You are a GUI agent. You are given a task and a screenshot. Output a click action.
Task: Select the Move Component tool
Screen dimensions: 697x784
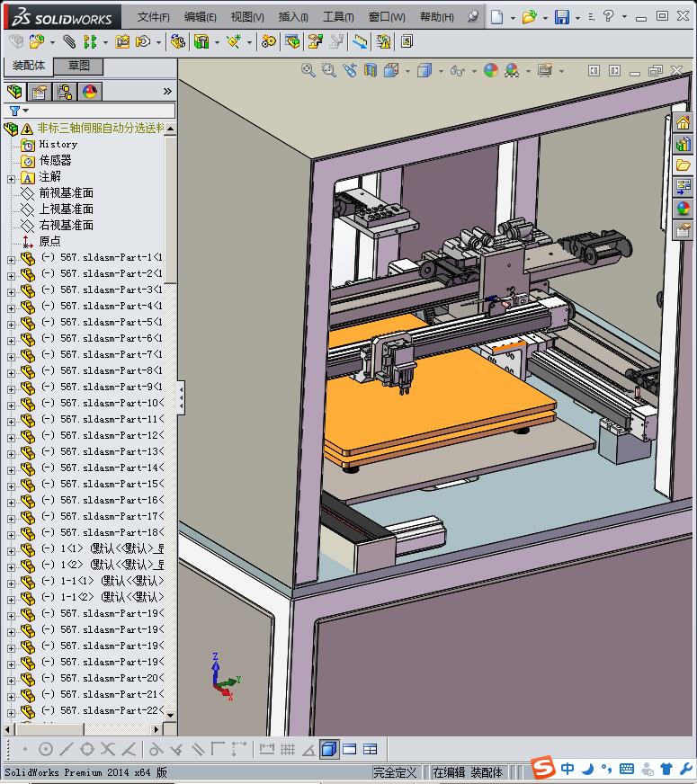click(144, 41)
